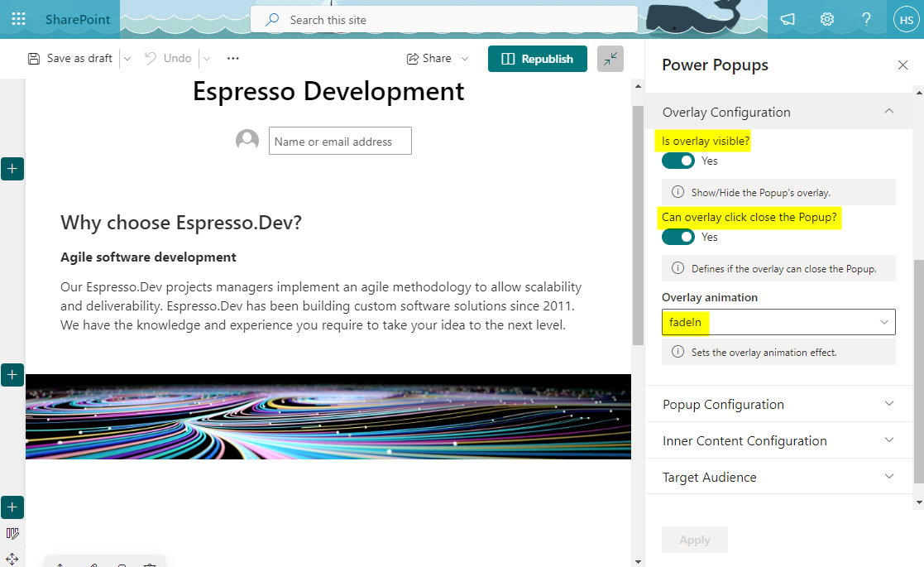Toggle Can overlay click close the Popup

678,237
